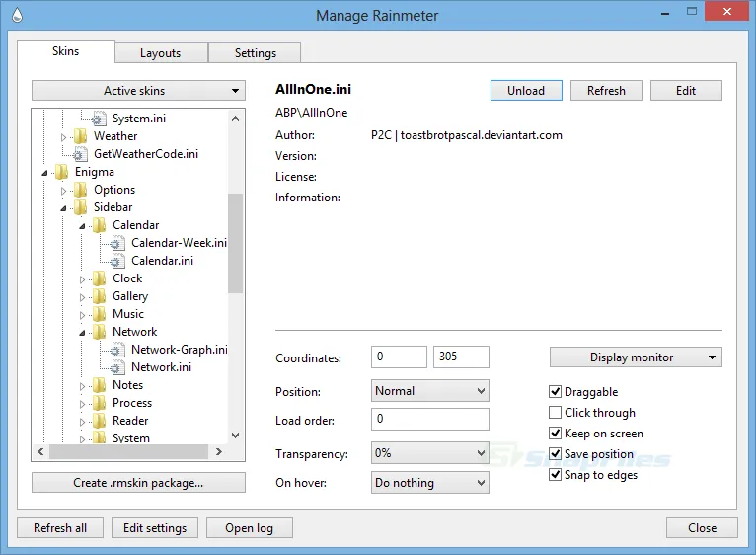Click the Sidebar folder icon
This screenshot has width=756, height=555.
[80, 207]
